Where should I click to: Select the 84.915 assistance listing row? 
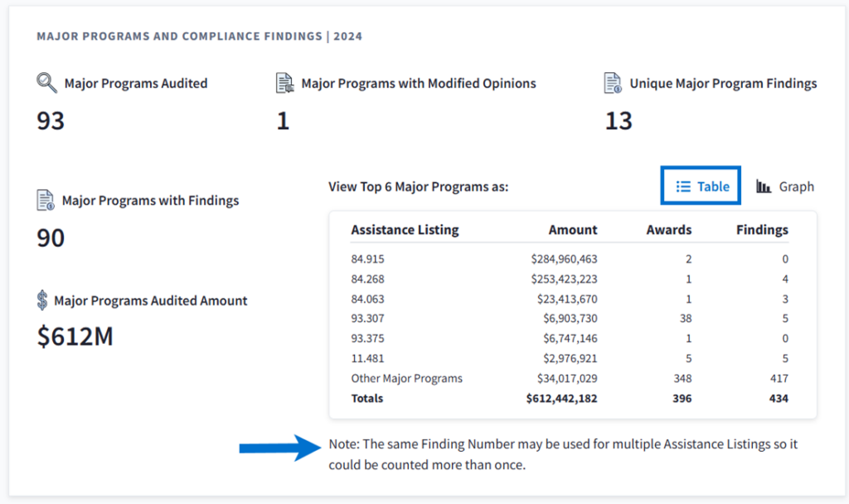[x=367, y=259]
